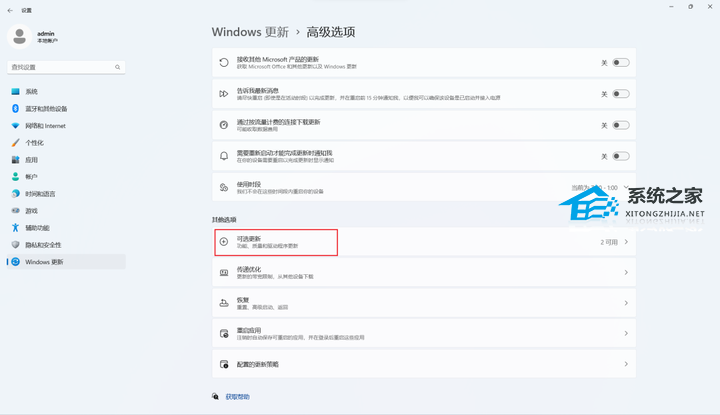
Task: Click the chevron on 配置的更新策略 row
Action: pos(626,364)
